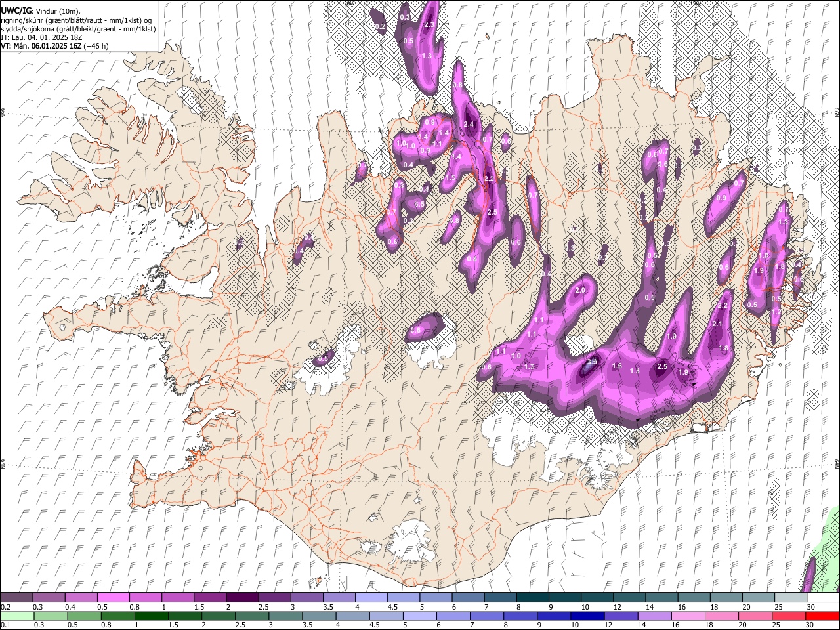Select the dusky mauve 0.2 snow legend swatch
840x630 pixels.
coord(16,598)
